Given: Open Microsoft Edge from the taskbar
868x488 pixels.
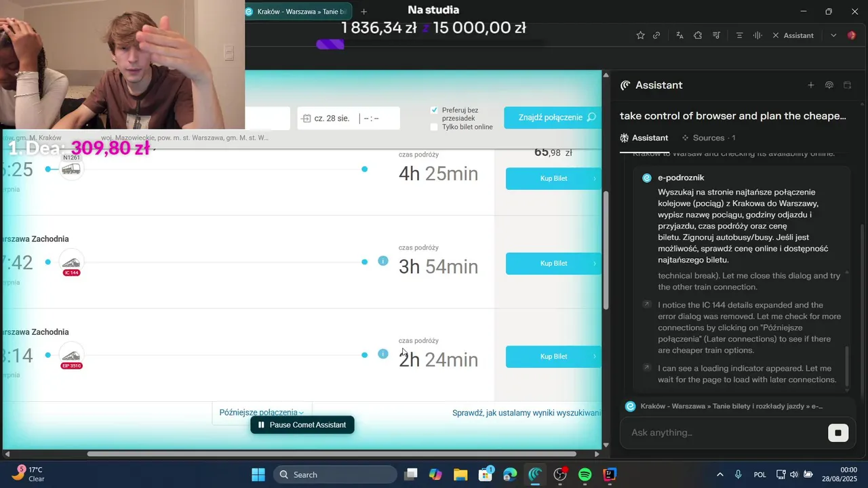Looking at the screenshot, I should pyautogui.click(x=510, y=474).
